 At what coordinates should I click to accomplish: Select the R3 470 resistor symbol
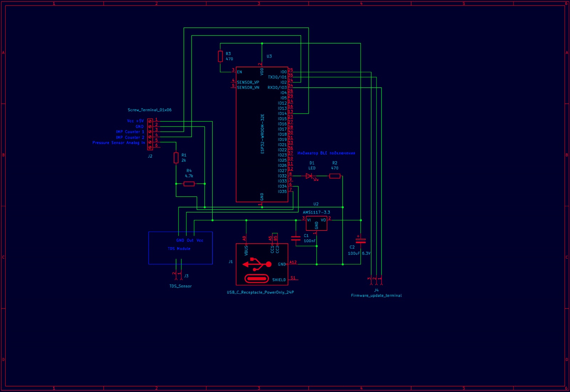(x=221, y=56)
